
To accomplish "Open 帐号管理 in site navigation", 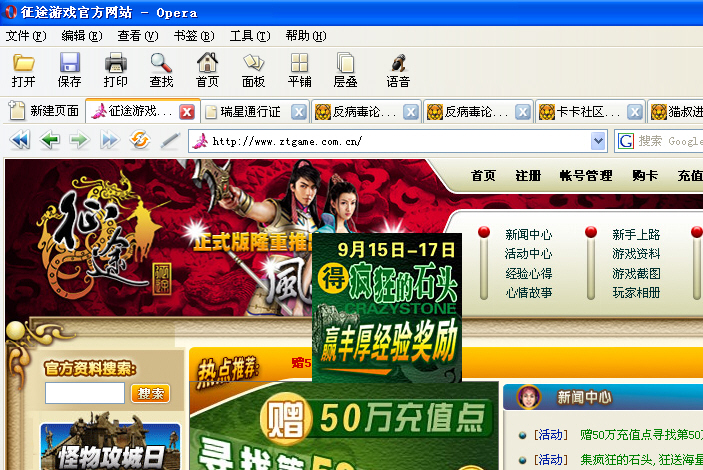I will coord(586,176).
